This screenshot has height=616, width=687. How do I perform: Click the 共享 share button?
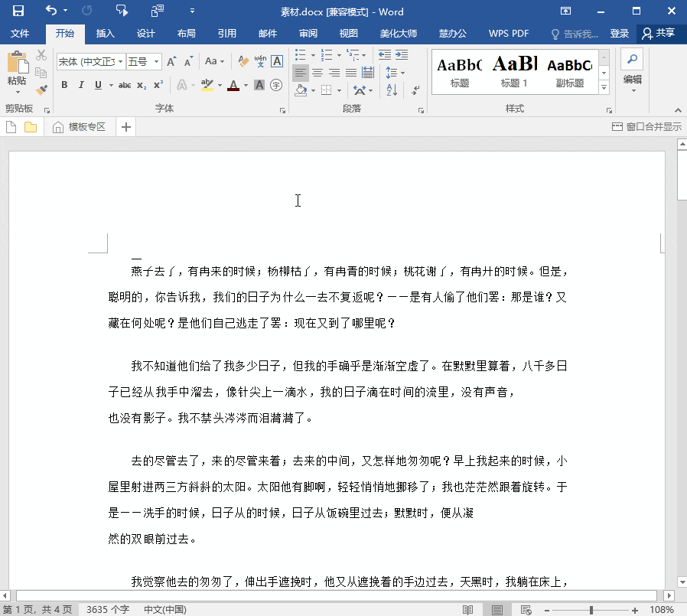click(659, 34)
